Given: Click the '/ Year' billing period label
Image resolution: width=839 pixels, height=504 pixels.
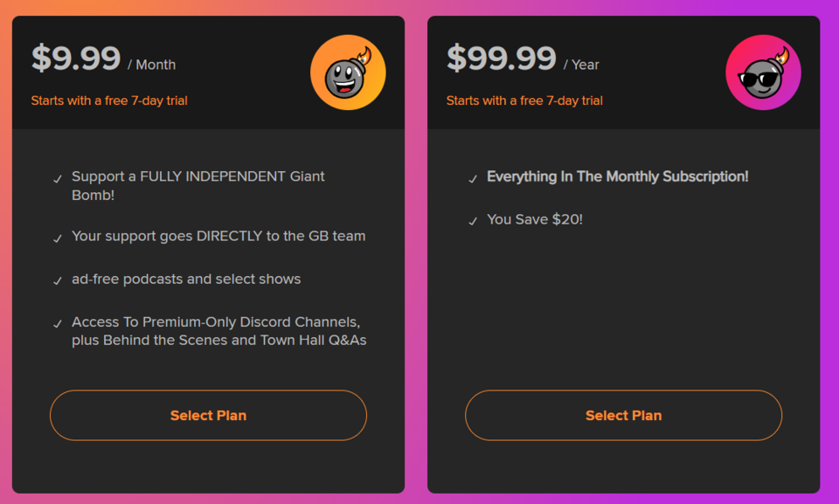Looking at the screenshot, I should pos(581,65).
